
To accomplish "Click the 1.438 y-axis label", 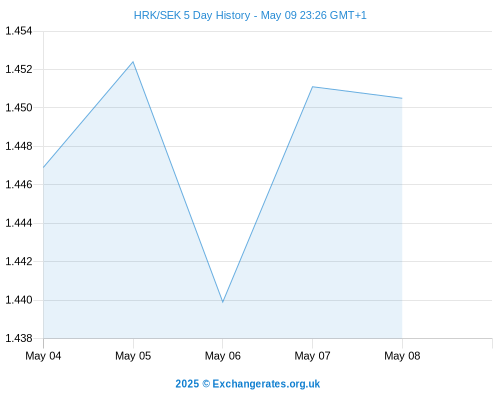I will click(19, 338).
